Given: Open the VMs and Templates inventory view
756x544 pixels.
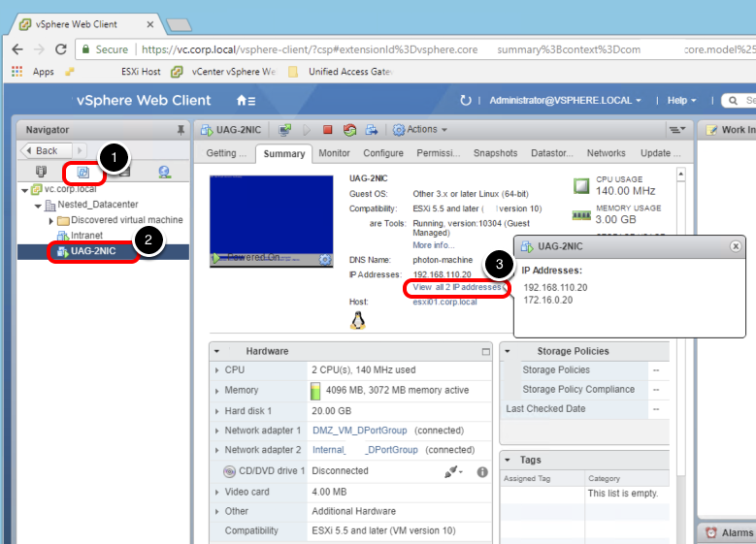Looking at the screenshot, I should pyautogui.click(x=82, y=173).
